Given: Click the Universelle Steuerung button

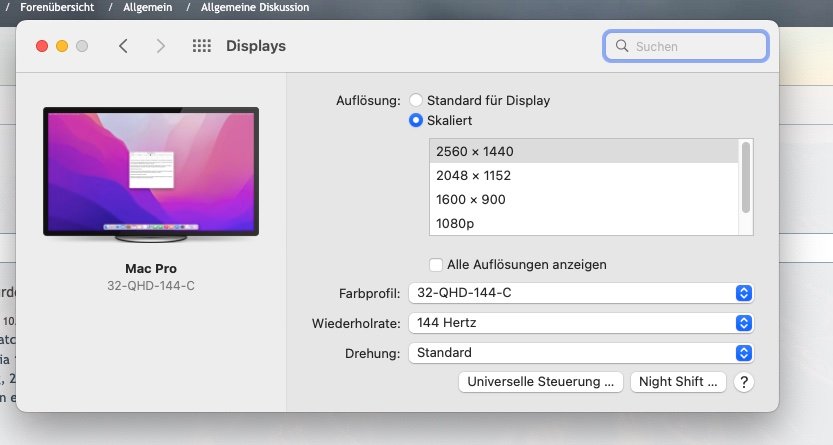Looking at the screenshot, I should (540, 382).
